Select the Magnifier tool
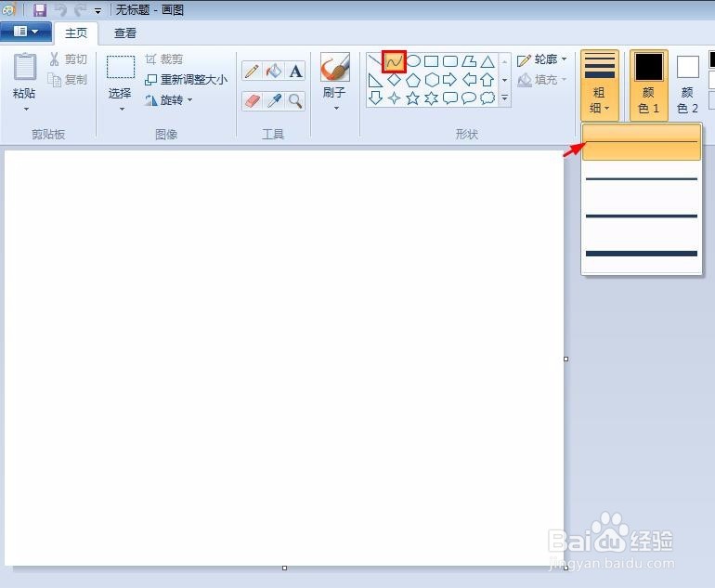This screenshot has height=588, width=715. [x=295, y=101]
